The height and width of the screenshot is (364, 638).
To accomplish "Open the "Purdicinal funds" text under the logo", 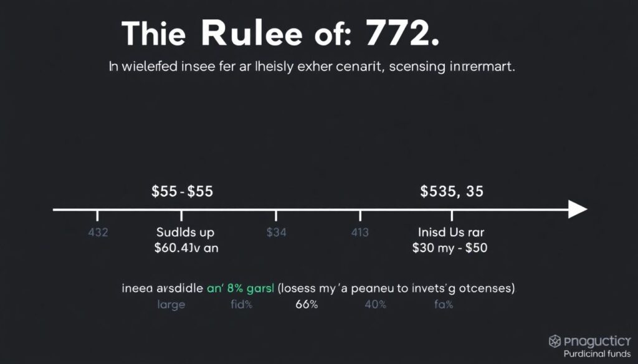I will 594,354.
